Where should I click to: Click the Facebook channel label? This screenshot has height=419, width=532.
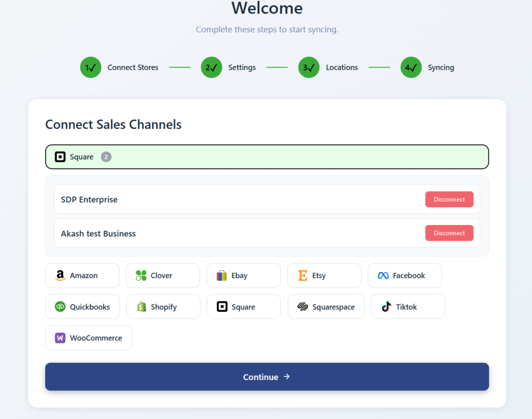click(409, 276)
